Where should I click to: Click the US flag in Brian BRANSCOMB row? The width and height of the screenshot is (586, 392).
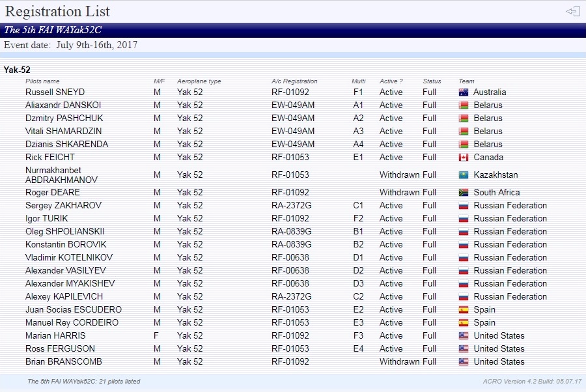click(x=464, y=362)
